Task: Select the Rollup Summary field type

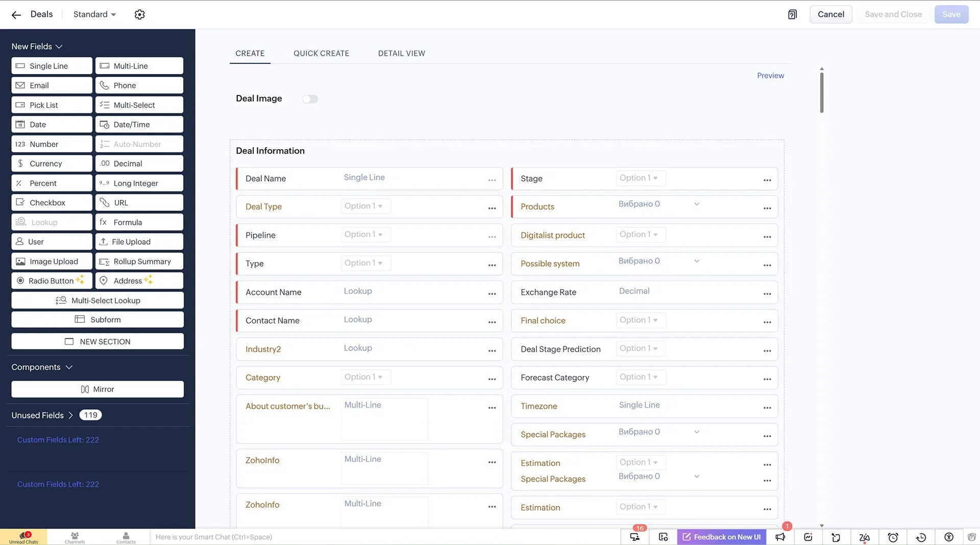Action: tap(139, 262)
